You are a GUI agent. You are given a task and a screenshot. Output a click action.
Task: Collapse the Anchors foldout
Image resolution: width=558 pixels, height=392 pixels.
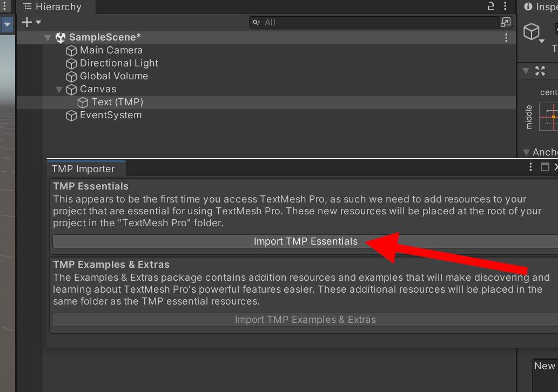pos(526,152)
